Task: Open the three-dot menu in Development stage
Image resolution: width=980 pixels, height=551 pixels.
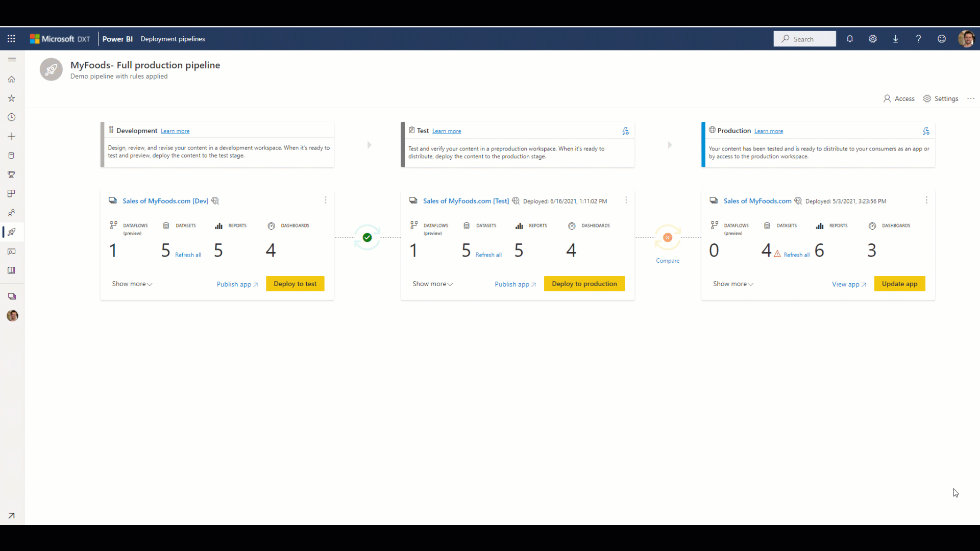Action: point(326,201)
